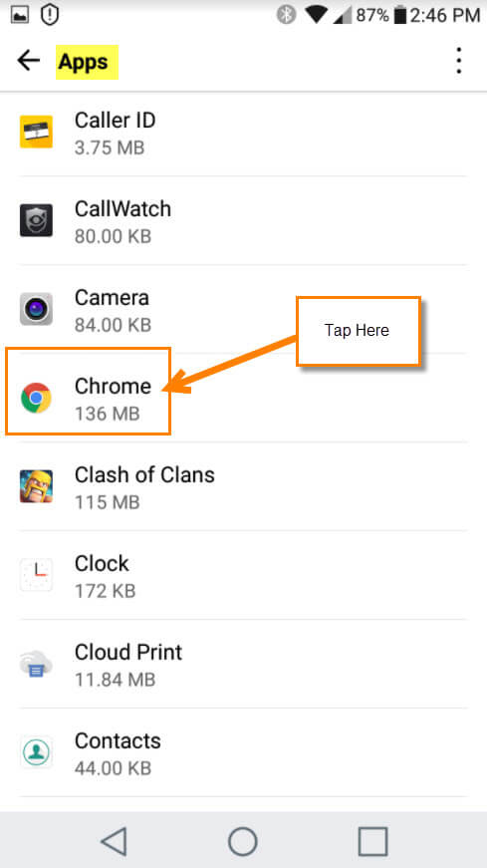The height and width of the screenshot is (868, 487).
Task: Tap the Android back navigation button
Action: click(114, 841)
